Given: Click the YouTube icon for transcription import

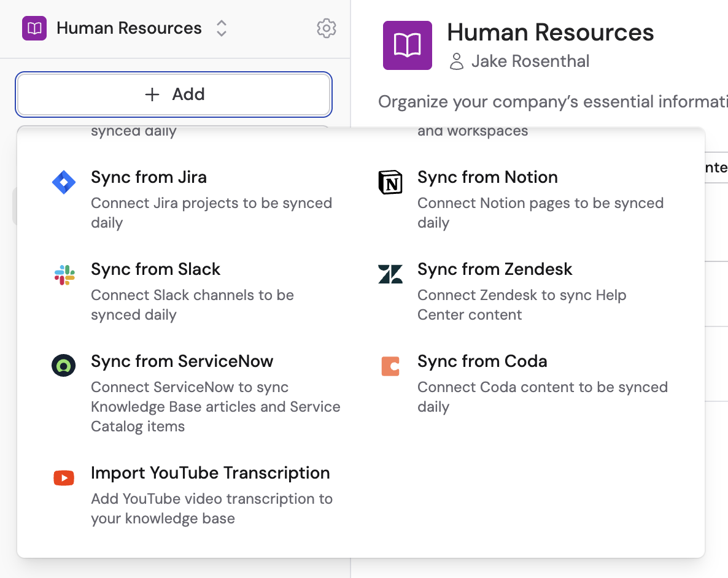Looking at the screenshot, I should click(64, 477).
